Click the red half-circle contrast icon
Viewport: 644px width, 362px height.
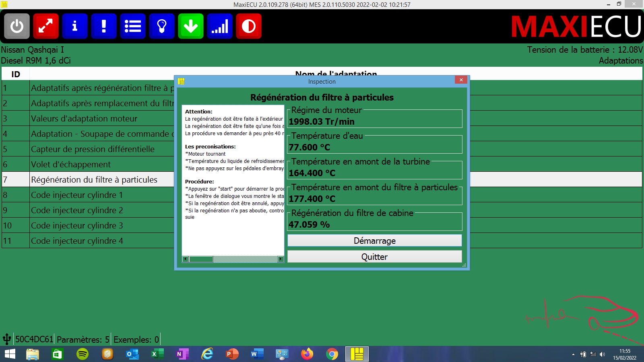(x=249, y=26)
